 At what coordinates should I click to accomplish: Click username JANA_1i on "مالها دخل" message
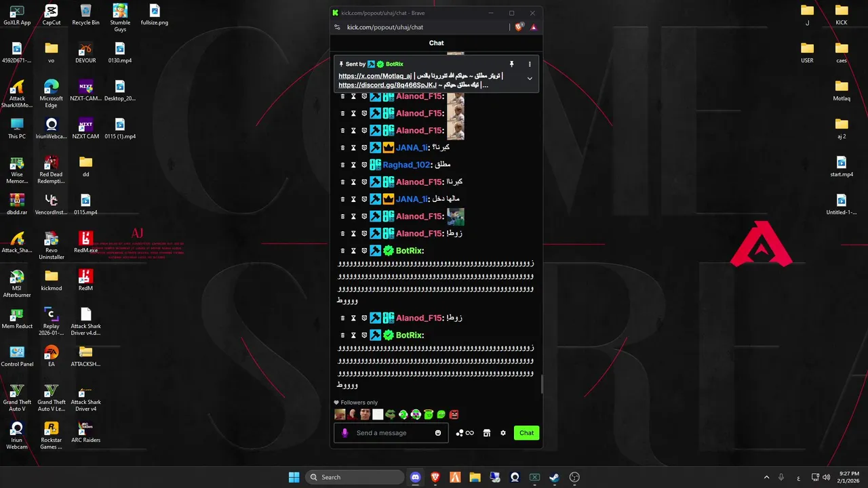pos(411,199)
